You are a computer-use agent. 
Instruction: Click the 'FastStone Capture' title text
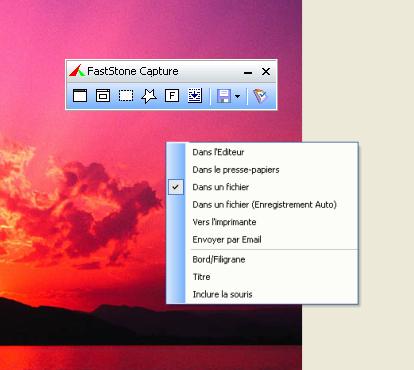point(133,71)
